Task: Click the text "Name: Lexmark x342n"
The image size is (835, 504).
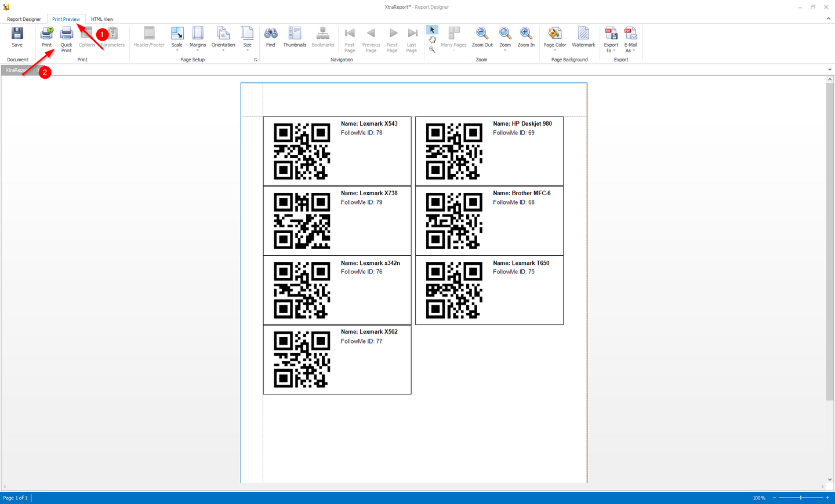Action: (x=371, y=263)
